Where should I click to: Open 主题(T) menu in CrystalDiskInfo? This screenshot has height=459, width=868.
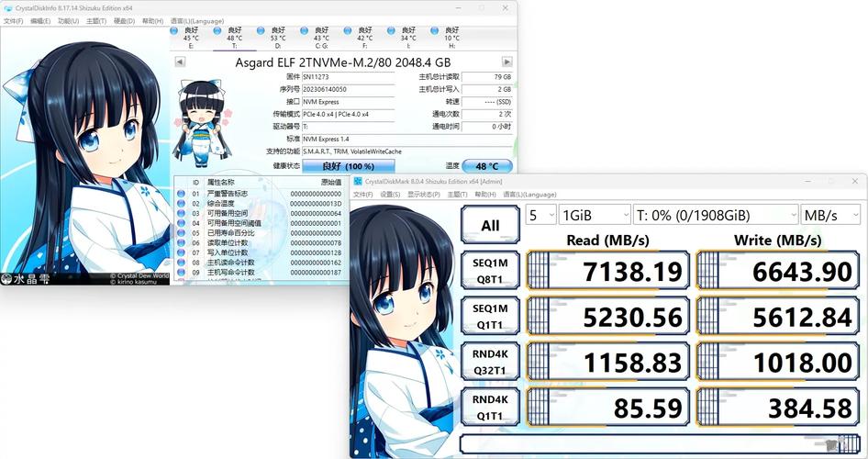[x=96, y=21]
